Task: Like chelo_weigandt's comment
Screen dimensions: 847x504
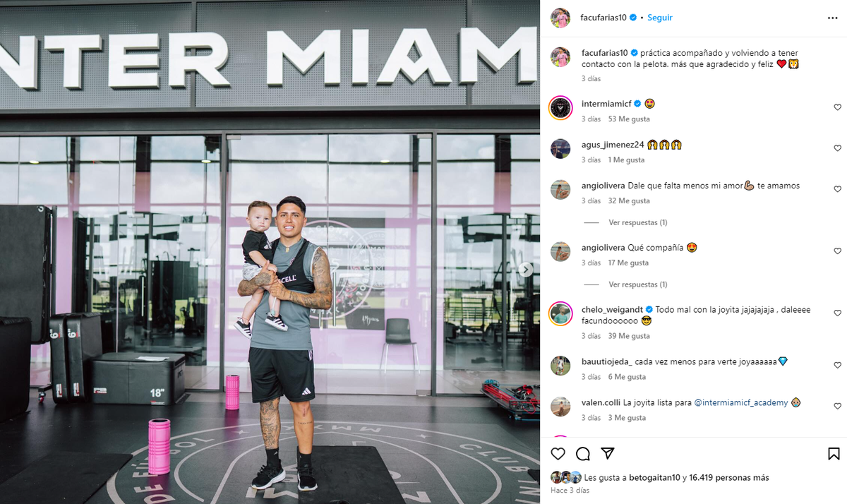Action: pyautogui.click(x=838, y=313)
